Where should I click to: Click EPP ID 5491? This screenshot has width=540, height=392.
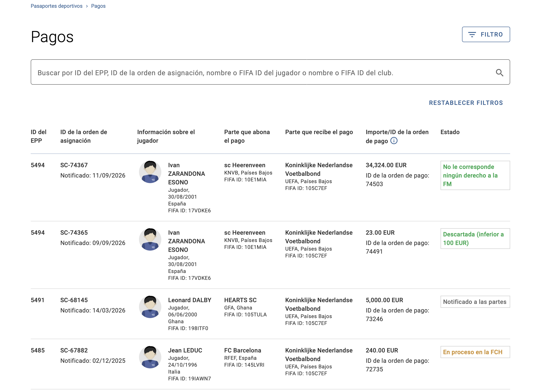38,300
